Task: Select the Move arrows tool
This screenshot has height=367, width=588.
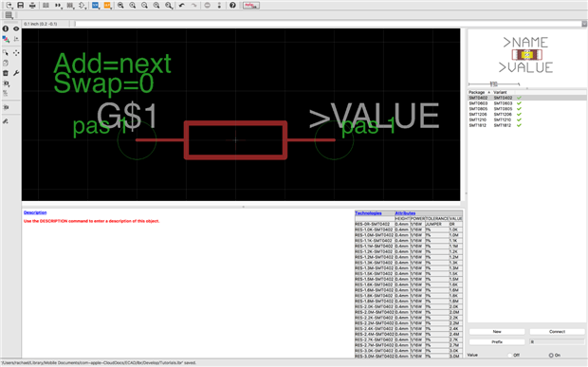Action: click(x=16, y=53)
